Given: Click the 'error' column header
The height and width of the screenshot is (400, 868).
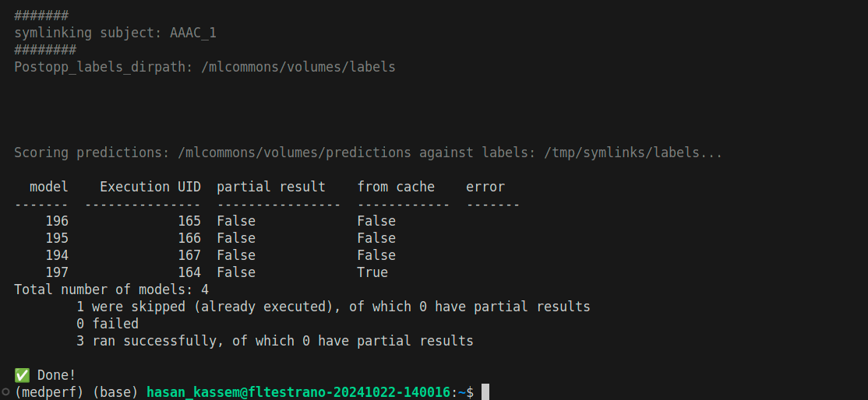Looking at the screenshot, I should pos(485,187).
